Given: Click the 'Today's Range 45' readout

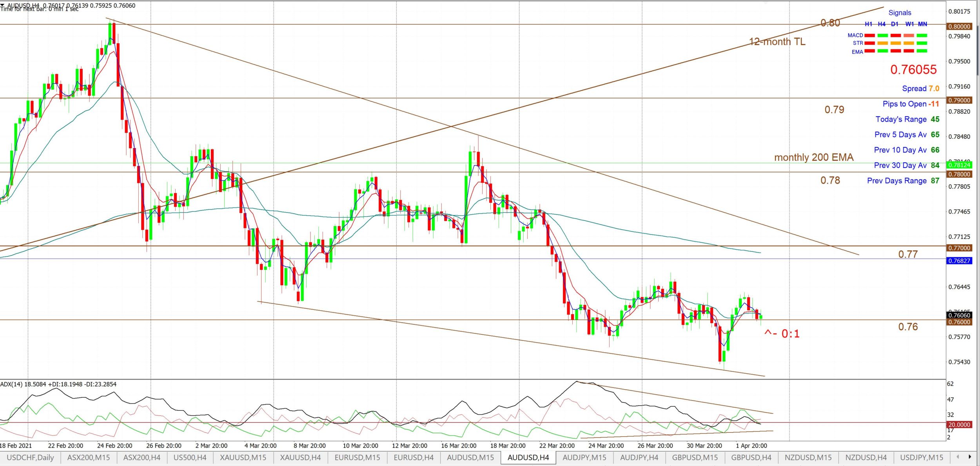Looking at the screenshot, I should pos(907,119).
